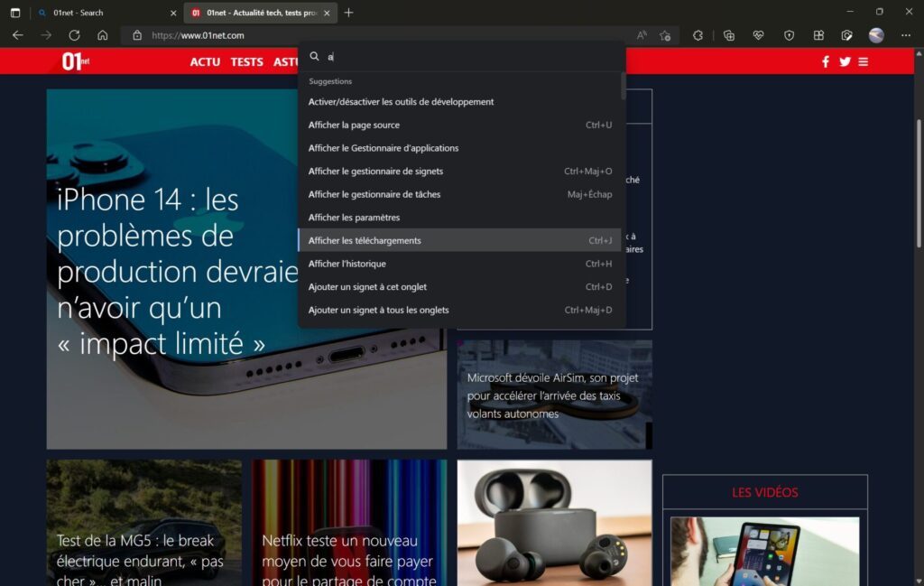The height and width of the screenshot is (586, 924).
Task: Visit 01net Twitter page icon
Action: 845,61
